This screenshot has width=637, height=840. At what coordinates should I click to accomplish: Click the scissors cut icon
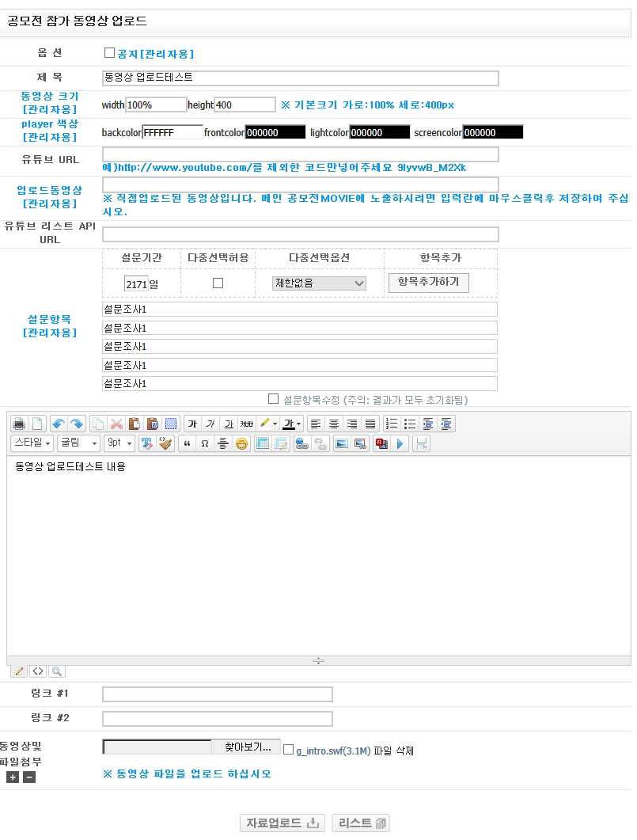pos(116,424)
